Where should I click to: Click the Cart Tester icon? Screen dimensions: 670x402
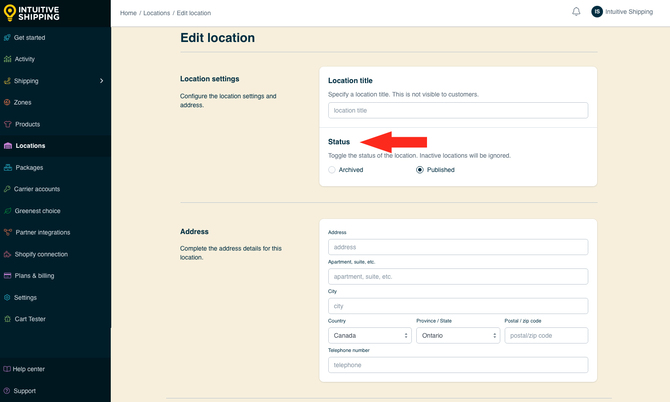(7, 319)
